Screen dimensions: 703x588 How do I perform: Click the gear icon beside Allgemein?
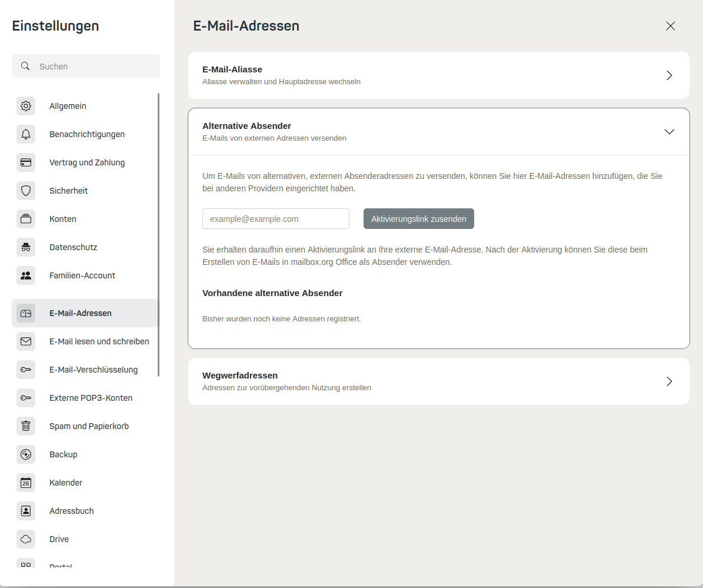tap(26, 106)
